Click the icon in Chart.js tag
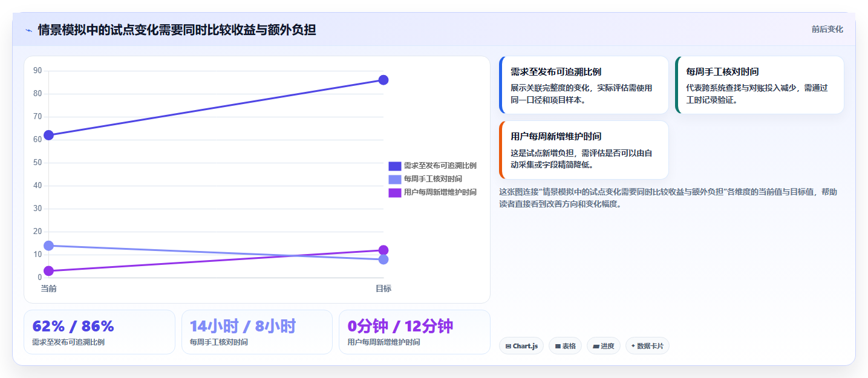This screenshot has height=378, width=868. [508, 347]
